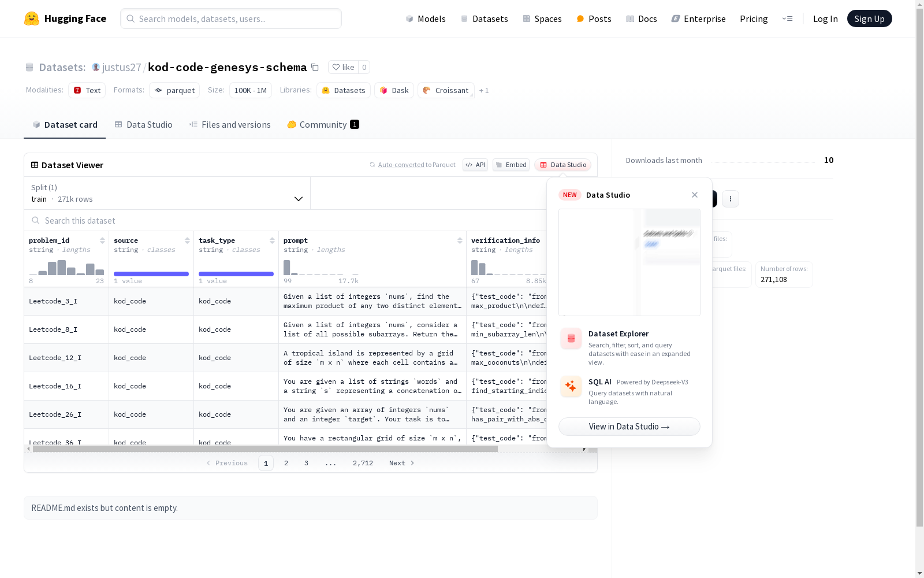This screenshot has width=924, height=578.
Task: Open the justus27 profile avatar
Action: click(x=96, y=67)
